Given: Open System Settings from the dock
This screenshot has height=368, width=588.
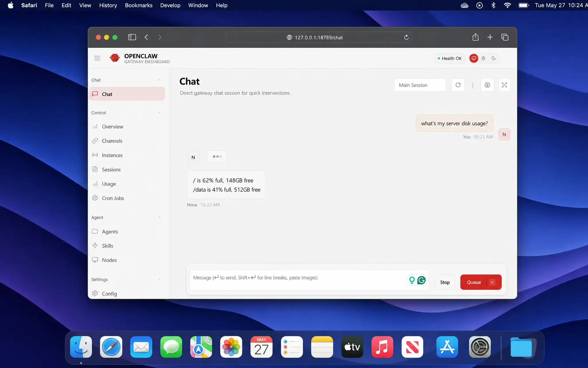Looking at the screenshot, I should pyautogui.click(x=480, y=347).
